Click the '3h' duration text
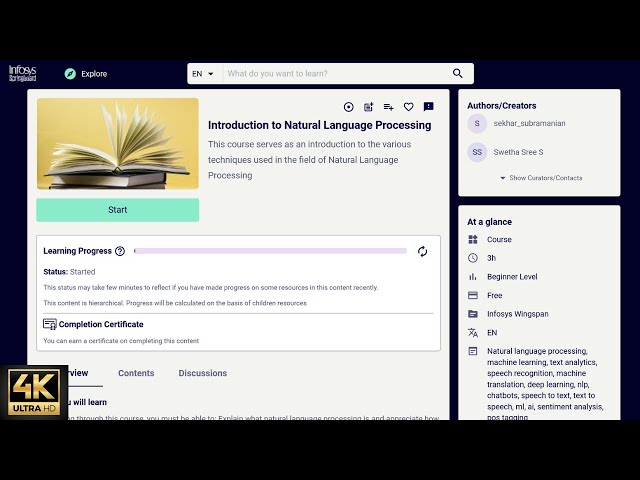This screenshot has height=480, width=640. pos(491,258)
